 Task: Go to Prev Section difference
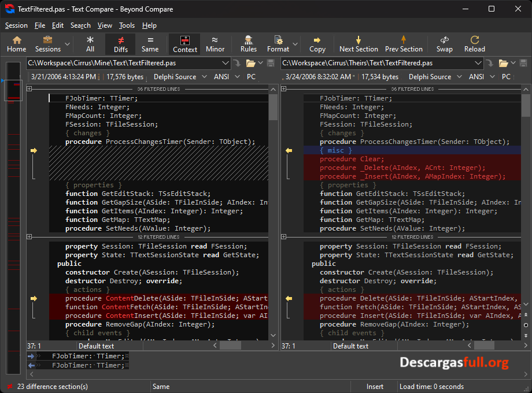[x=404, y=44]
